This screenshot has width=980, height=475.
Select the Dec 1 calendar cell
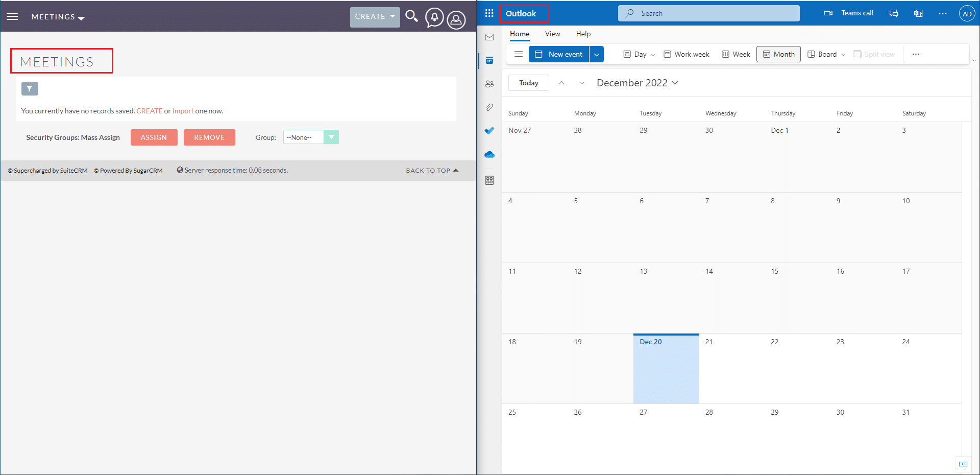[797, 157]
